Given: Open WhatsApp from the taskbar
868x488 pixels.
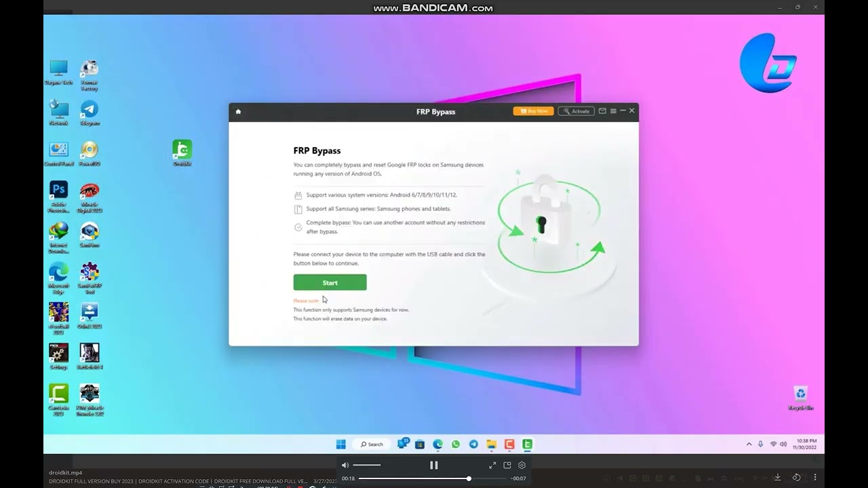Looking at the screenshot, I should 456,444.
